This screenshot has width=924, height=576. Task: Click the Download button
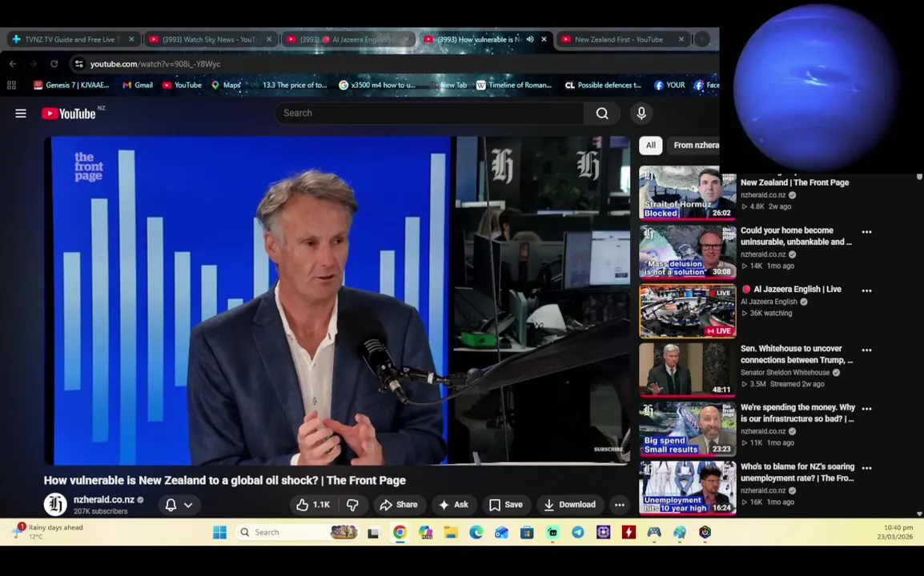pyautogui.click(x=570, y=505)
